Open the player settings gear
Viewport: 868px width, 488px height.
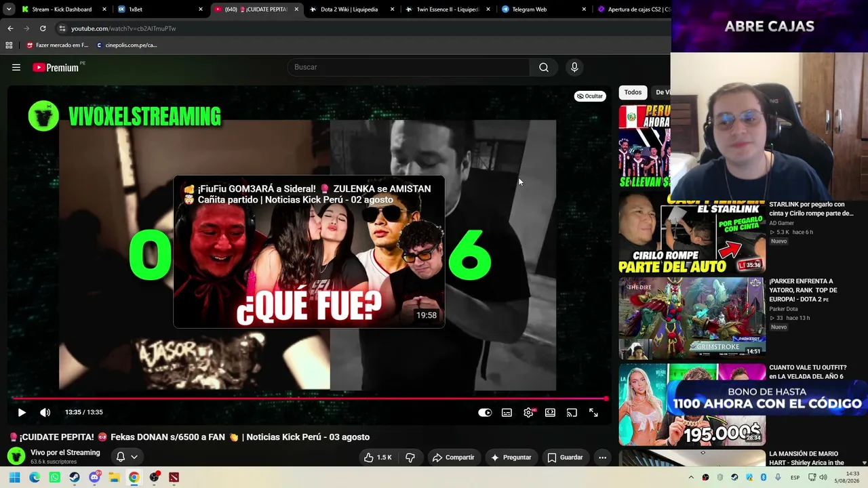click(528, 412)
